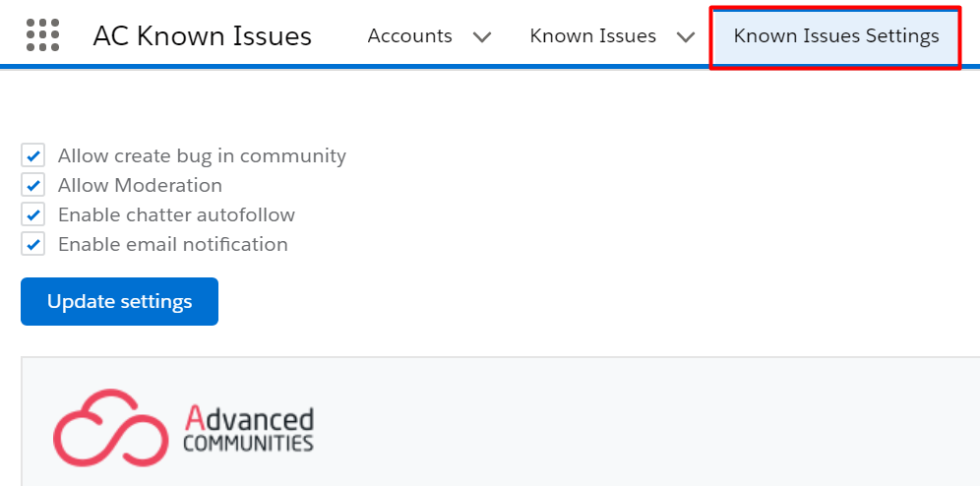The width and height of the screenshot is (980, 486).
Task: Select the Known Issues Settings tab
Action: (x=835, y=36)
